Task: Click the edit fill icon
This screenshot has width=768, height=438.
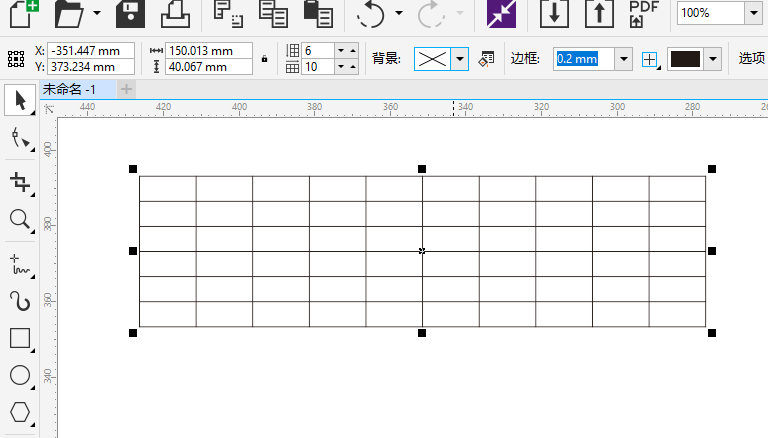Action: [486, 59]
